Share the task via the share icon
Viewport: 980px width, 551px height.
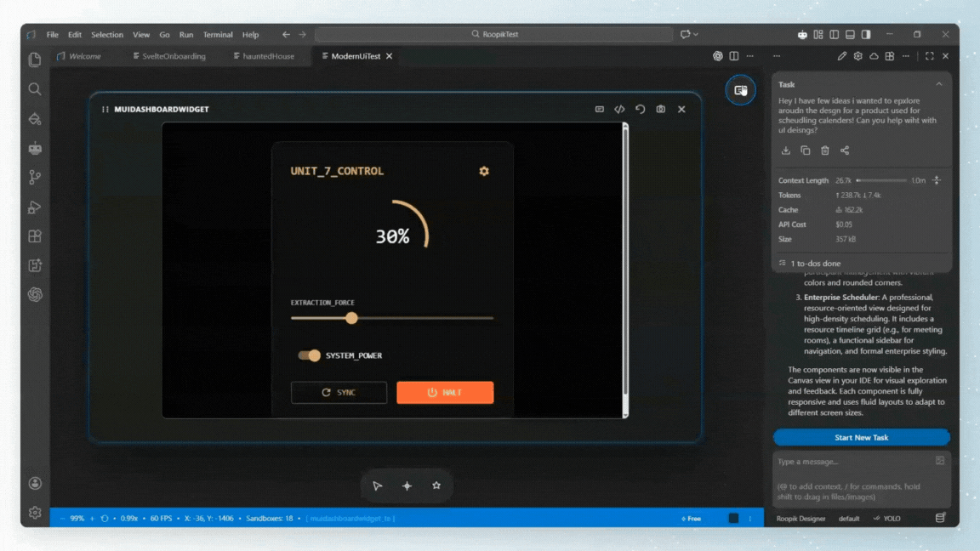(846, 150)
